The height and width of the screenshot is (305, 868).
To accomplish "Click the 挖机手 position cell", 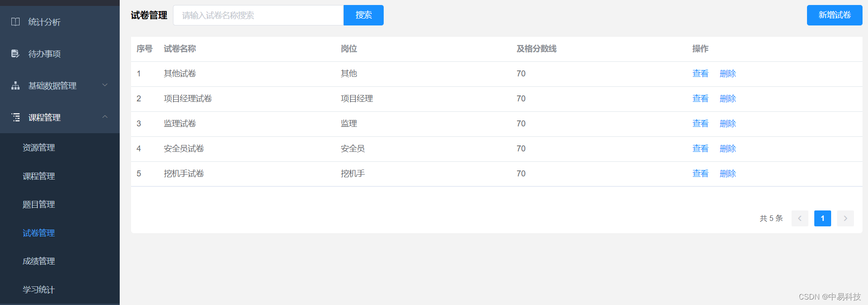I will (353, 174).
